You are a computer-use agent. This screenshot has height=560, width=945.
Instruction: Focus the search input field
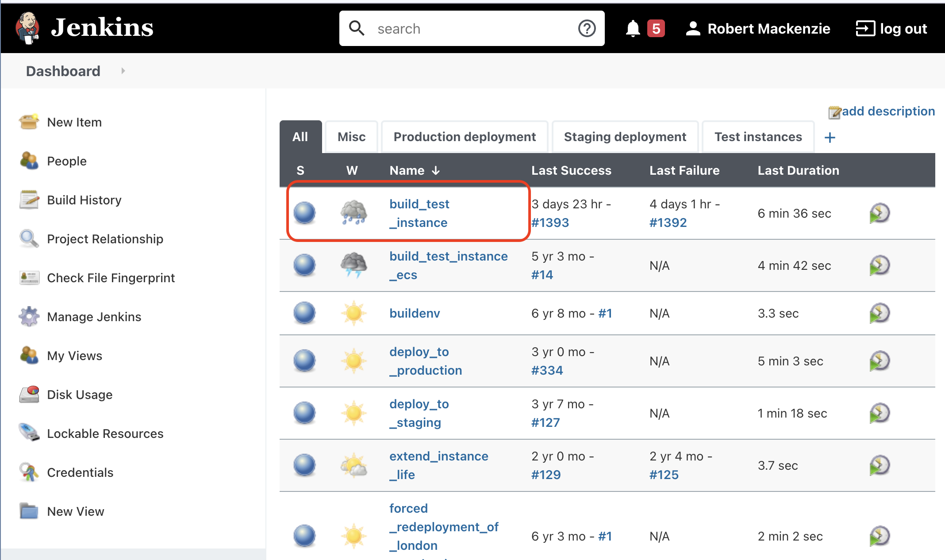point(472,28)
